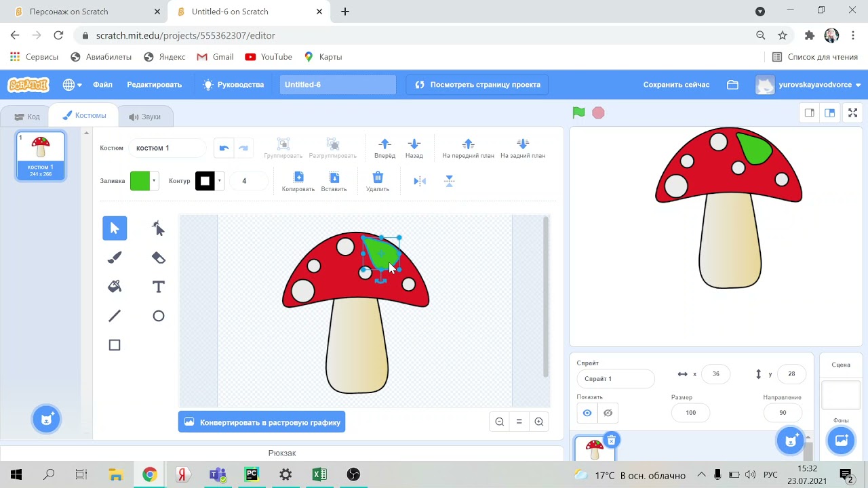Move shape backward (Назад)
Image resolution: width=868 pixels, height=488 pixels.
point(414,148)
